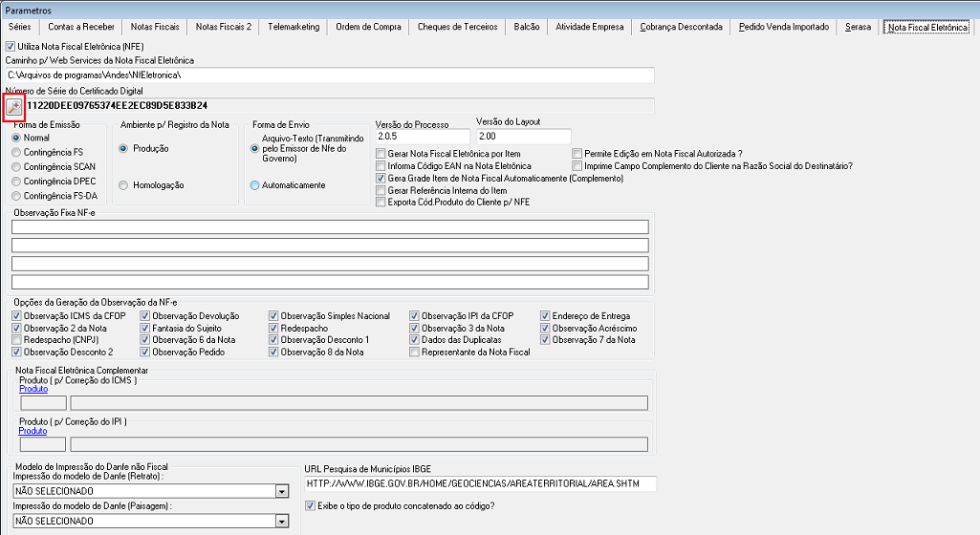
Task: Enable Imprime Campo Complemento do Cliente
Action: click(x=577, y=166)
